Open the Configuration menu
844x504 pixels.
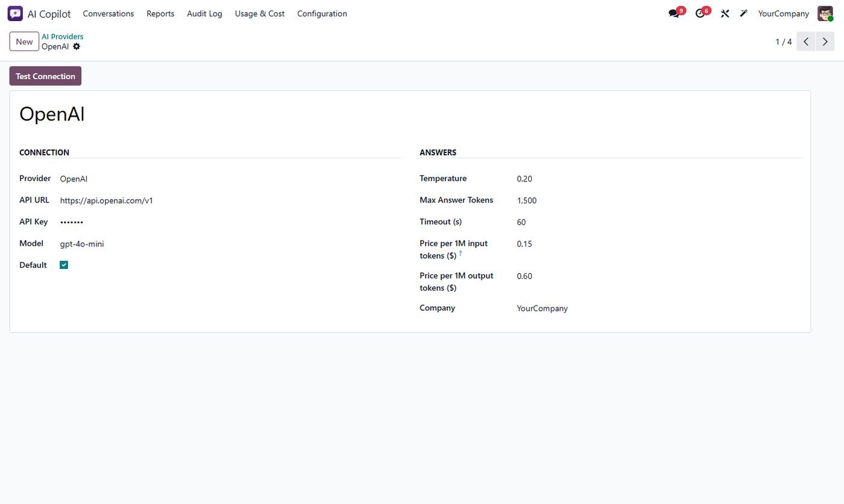pyautogui.click(x=322, y=13)
